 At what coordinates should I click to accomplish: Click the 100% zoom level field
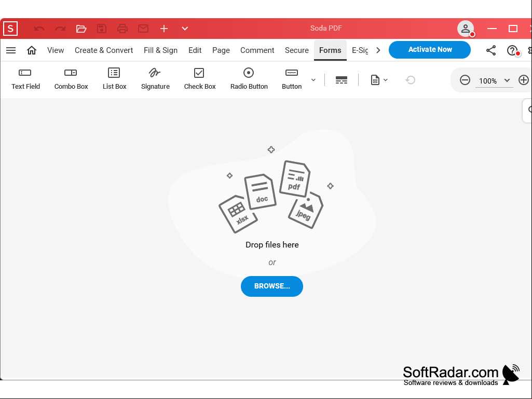point(487,81)
